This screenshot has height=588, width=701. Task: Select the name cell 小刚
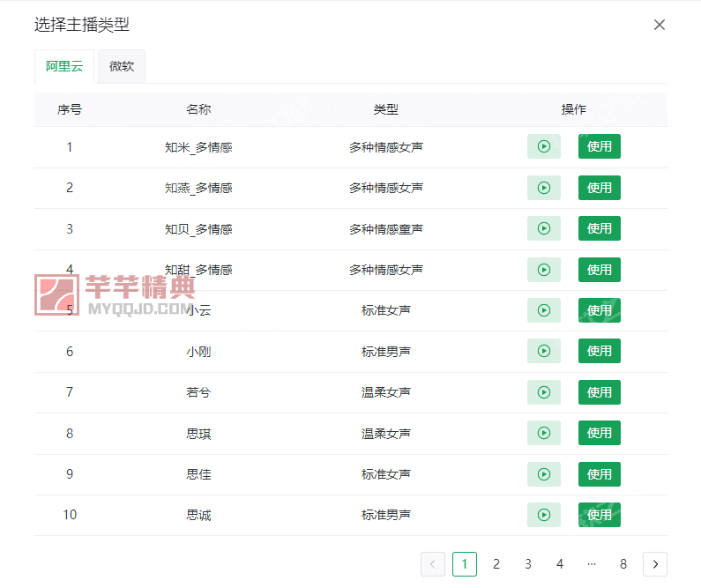[198, 352]
